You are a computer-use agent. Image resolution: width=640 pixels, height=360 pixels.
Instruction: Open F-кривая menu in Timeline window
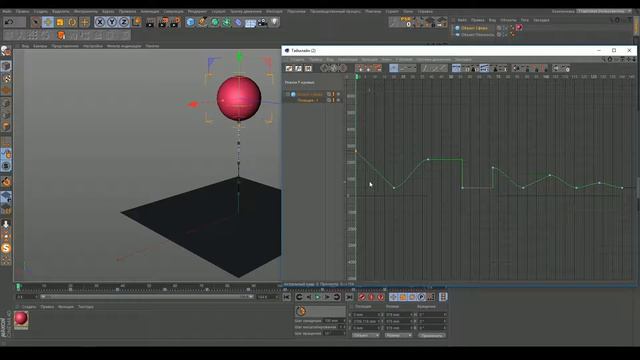tap(404, 60)
